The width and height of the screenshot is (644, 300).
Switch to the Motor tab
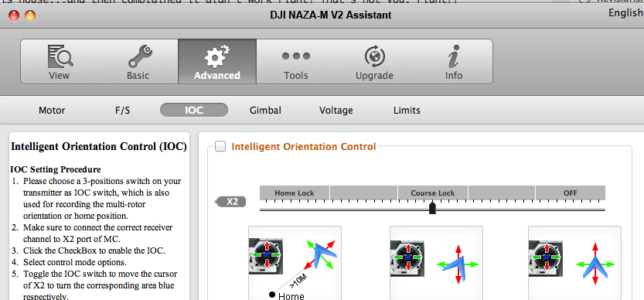pos(52,110)
